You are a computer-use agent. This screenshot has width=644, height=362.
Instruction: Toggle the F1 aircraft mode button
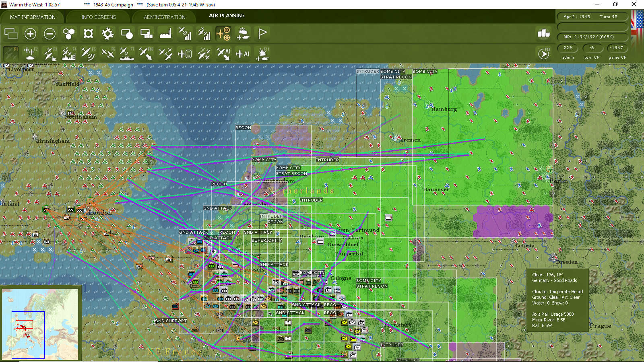[11, 53]
